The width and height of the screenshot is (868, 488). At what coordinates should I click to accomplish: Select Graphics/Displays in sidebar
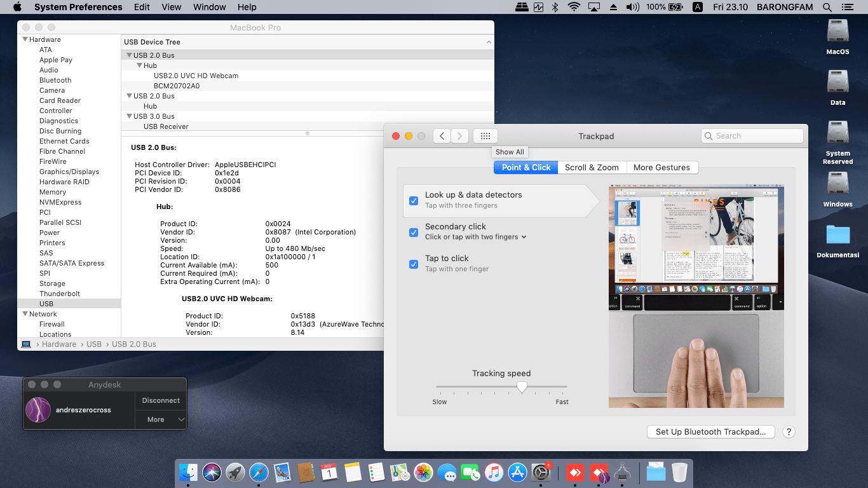[69, 172]
